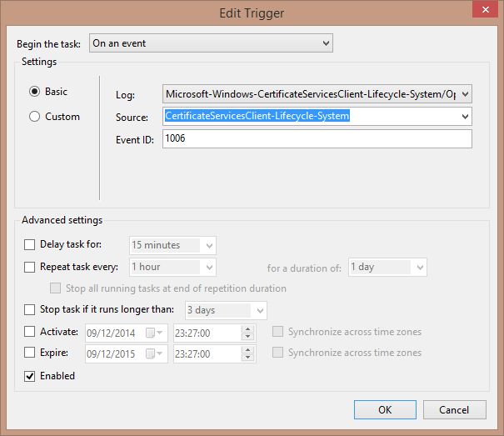The width and height of the screenshot is (504, 436).
Task: Click the Cancel button
Action: pos(454,409)
